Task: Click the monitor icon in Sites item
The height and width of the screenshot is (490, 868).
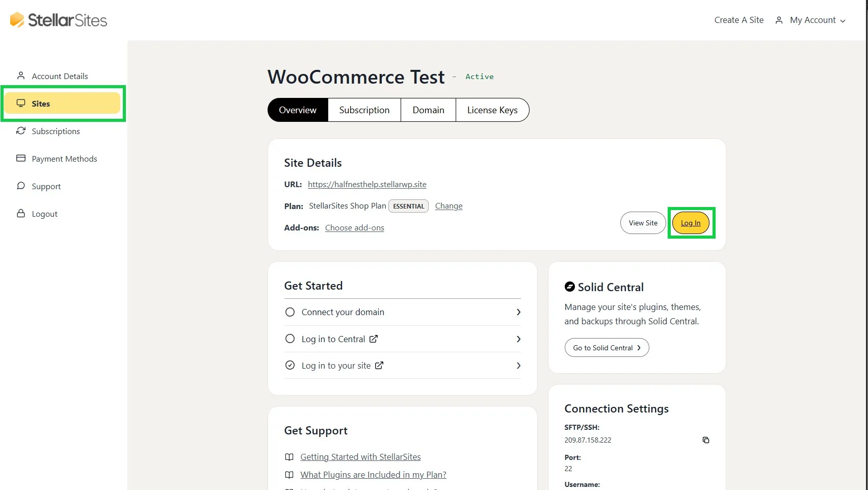Action: pyautogui.click(x=21, y=103)
